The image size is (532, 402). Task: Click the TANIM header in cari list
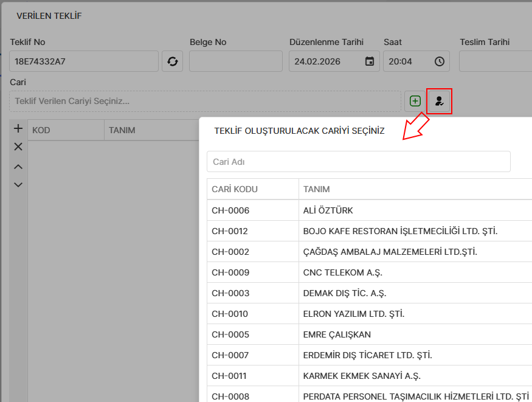[317, 189]
